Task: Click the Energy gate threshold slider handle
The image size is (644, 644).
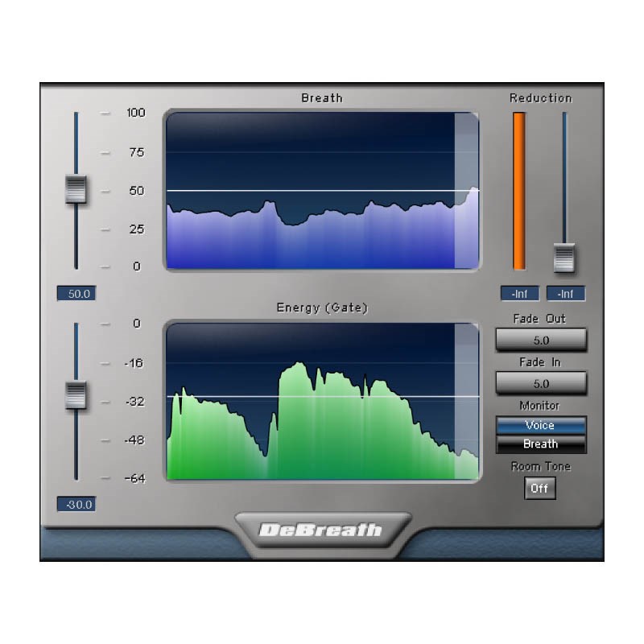Action: tap(76, 395)
